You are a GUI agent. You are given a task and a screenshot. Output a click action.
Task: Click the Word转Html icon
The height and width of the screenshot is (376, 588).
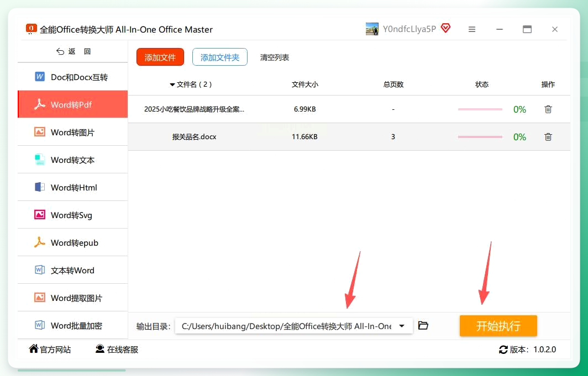coord(40,187)
